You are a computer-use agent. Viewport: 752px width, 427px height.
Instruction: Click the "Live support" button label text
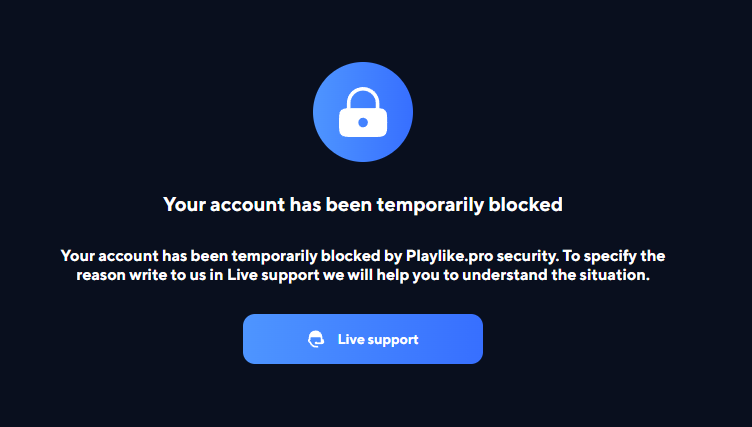click(378, 340)
